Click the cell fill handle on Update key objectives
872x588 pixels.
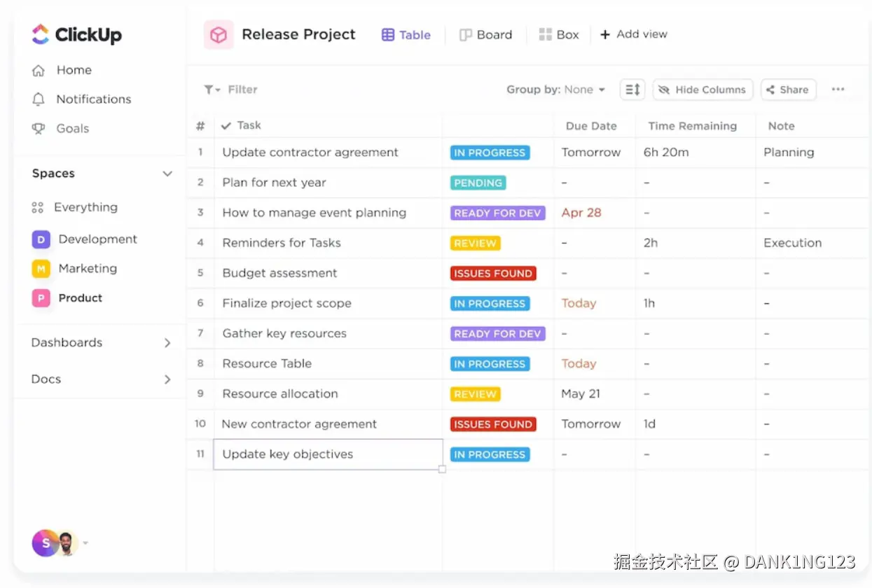click(x=442, y=469)
